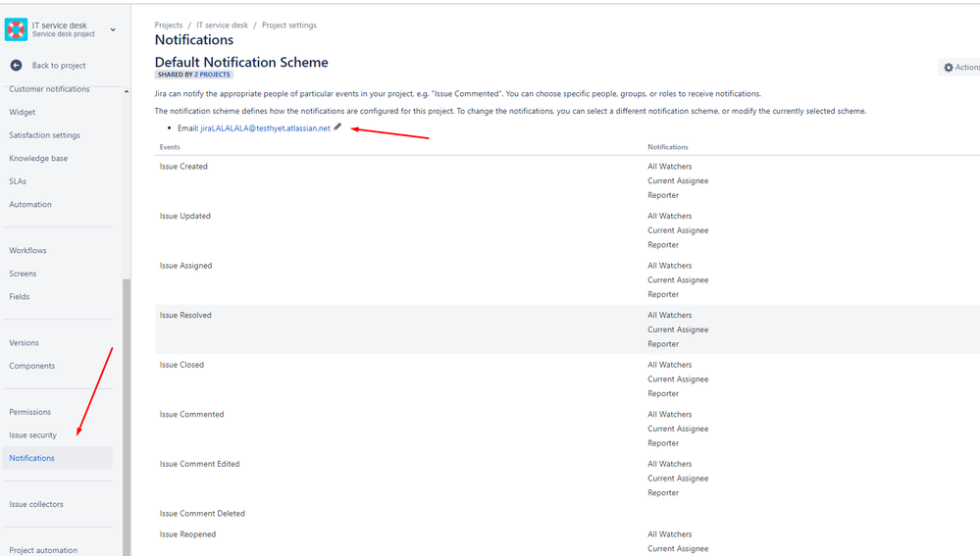Click the Projects breadcrumb link

169,25
